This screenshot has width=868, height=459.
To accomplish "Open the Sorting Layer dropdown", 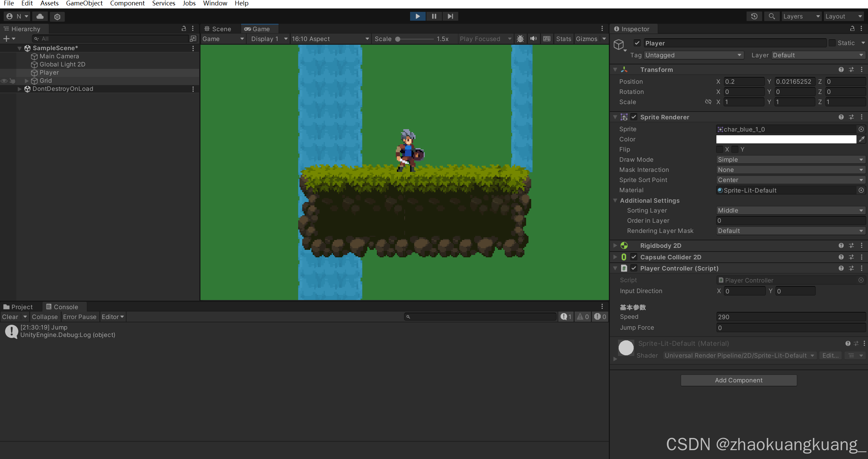I will click(790, 211).
